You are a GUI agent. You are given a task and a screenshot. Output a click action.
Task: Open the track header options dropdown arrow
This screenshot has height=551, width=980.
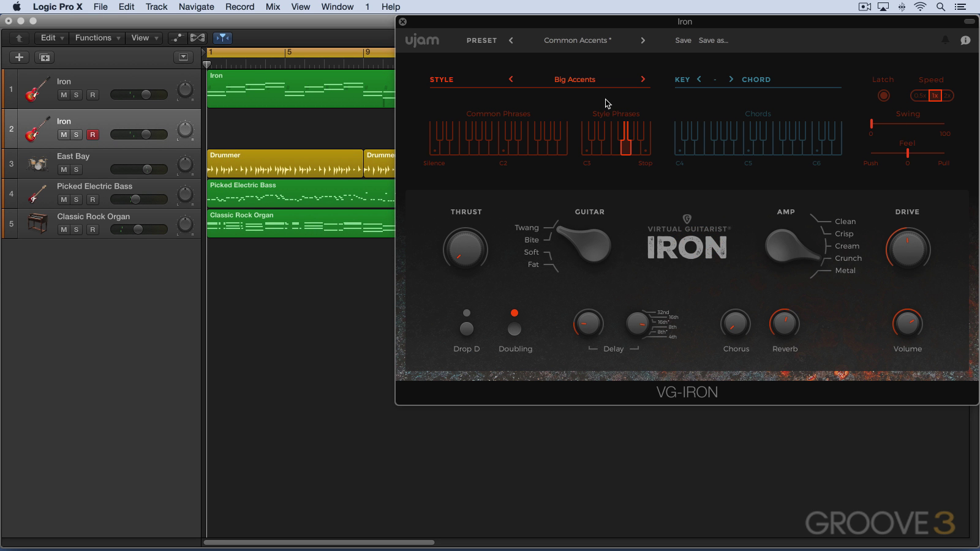coord(183,57)
